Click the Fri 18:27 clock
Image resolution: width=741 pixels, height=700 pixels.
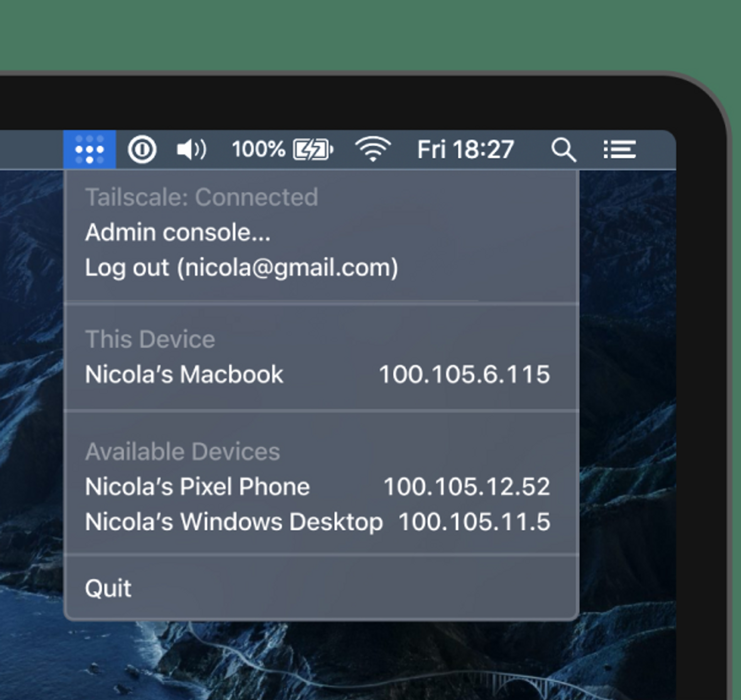coord(465,149)
